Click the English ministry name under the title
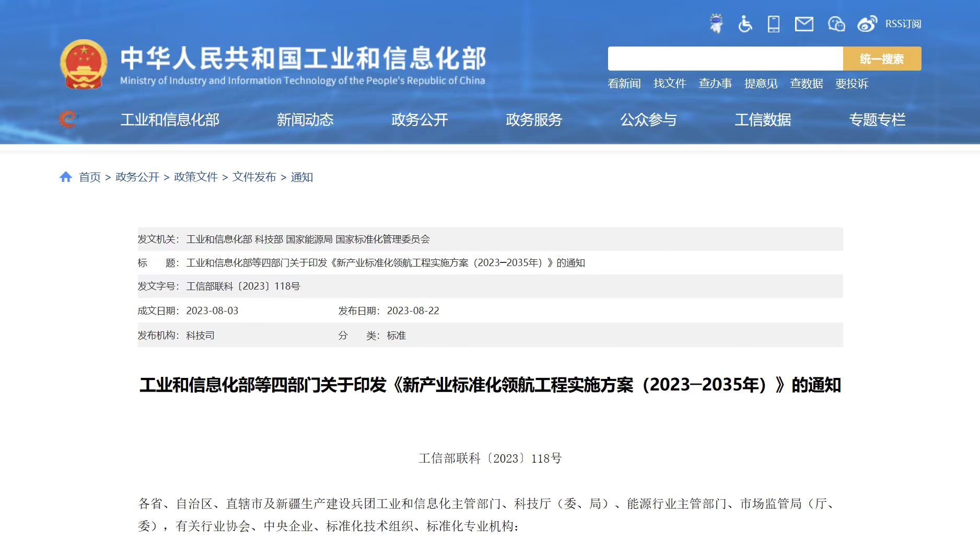The width and height of the screenshot is (980, 552). (302, 80)
